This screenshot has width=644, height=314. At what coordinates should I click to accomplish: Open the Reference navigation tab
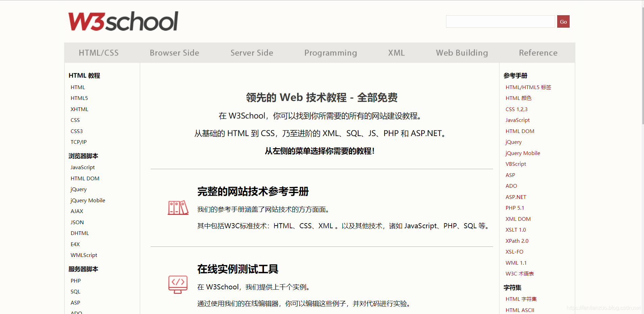click(x=538, y=53)
